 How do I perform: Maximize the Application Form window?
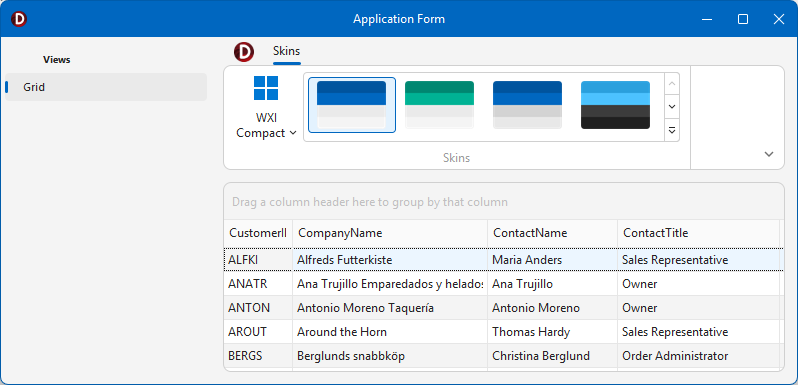tap(743, 19)
